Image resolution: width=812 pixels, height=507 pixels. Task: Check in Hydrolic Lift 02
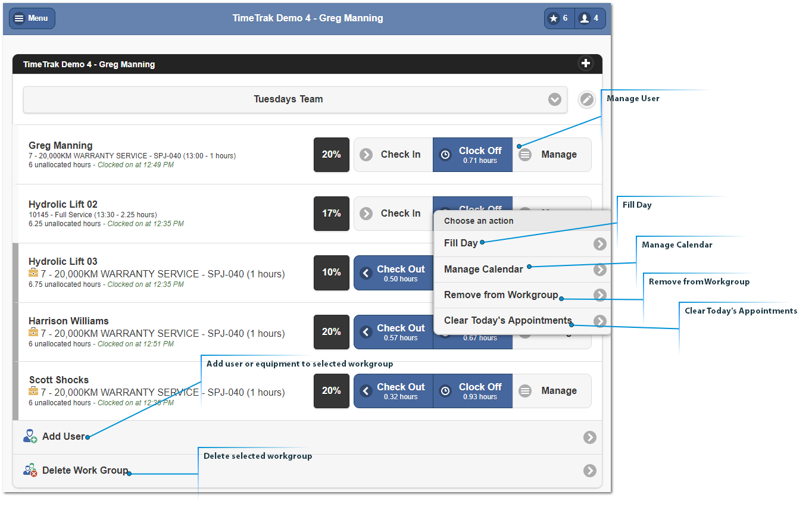(x=393, y=214)
